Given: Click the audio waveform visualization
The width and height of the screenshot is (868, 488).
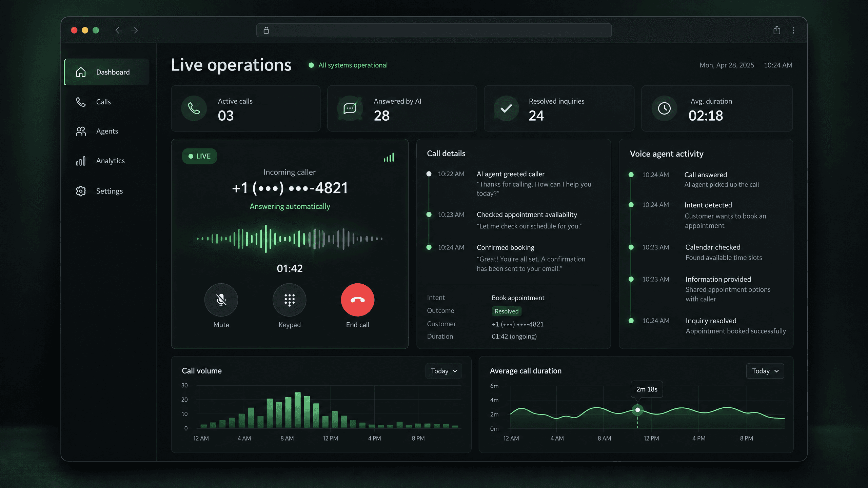Looking at the screenshot, I should click(x=290, y=239).
